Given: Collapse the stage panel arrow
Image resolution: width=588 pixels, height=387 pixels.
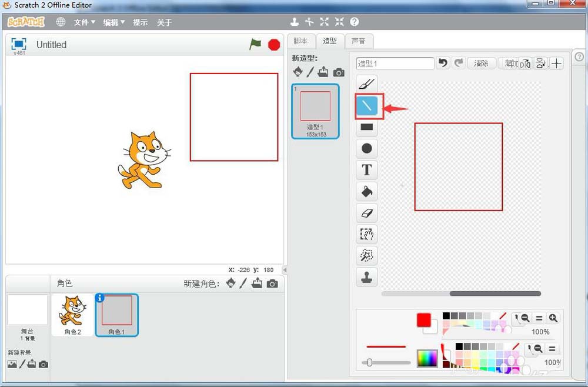Looking at the screenshot, I should click(x=285, y=269).
